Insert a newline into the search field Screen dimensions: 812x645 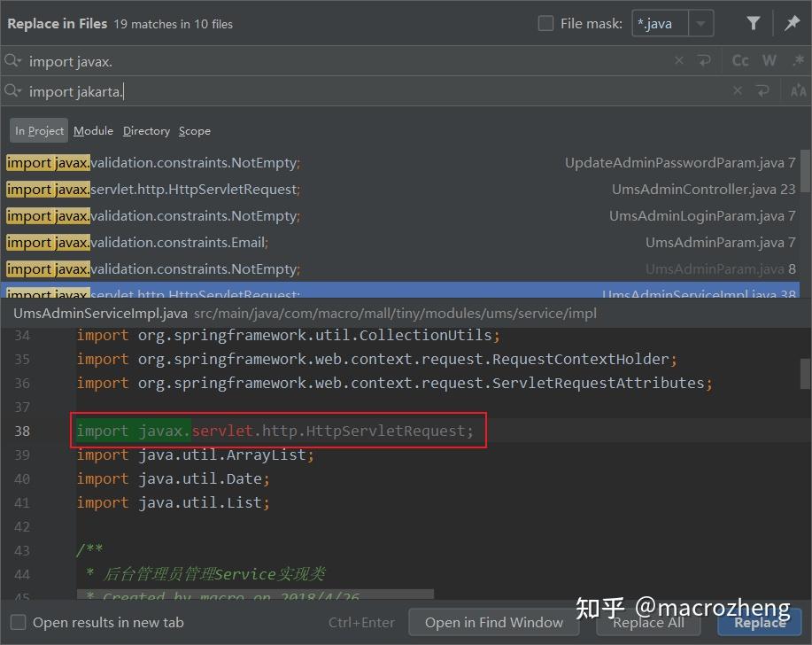705,60
